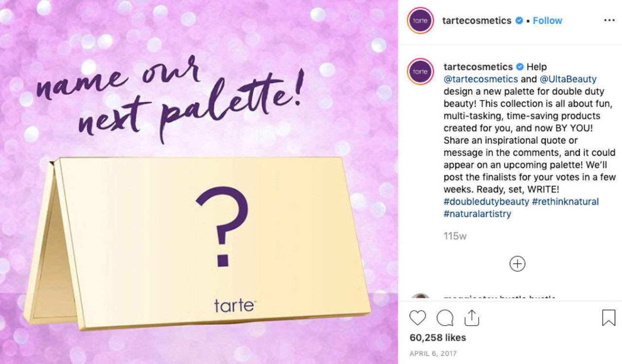
Task: Like the post with the heart icon
Action: coord(418,318)
